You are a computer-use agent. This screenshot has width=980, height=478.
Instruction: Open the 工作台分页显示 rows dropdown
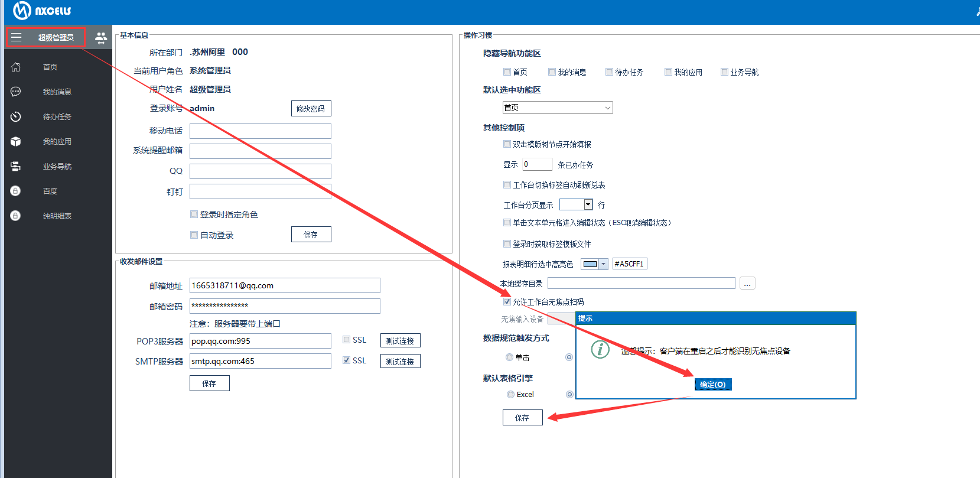[588, 204]
